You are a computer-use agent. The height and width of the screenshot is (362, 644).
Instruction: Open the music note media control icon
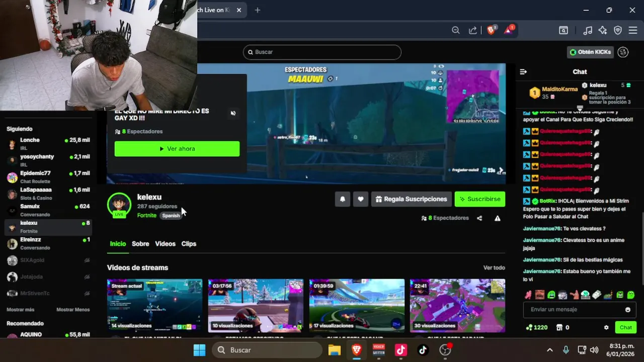(587, 30)
